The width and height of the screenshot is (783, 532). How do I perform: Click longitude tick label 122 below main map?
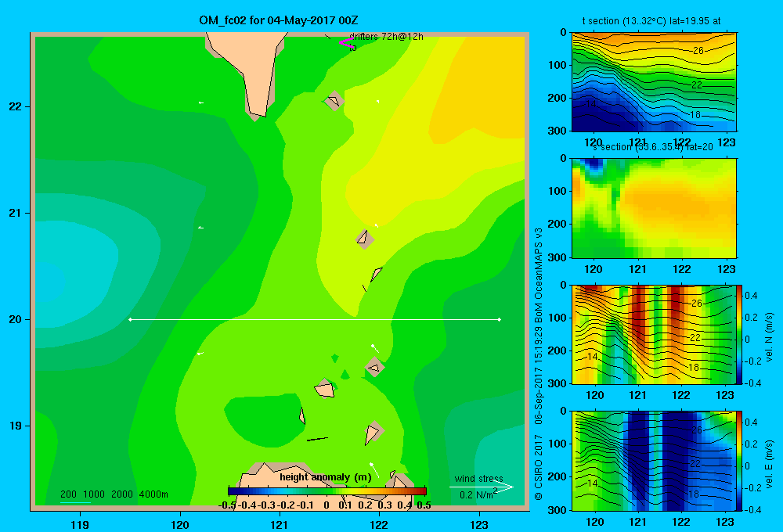(379, 524)
